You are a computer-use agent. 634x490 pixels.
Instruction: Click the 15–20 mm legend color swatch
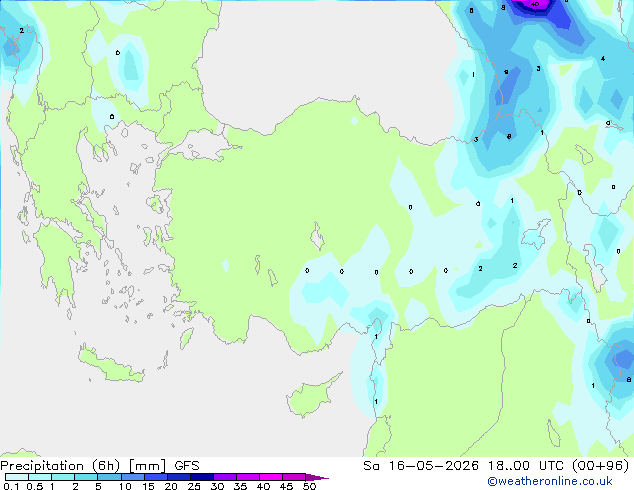(155, 477)
